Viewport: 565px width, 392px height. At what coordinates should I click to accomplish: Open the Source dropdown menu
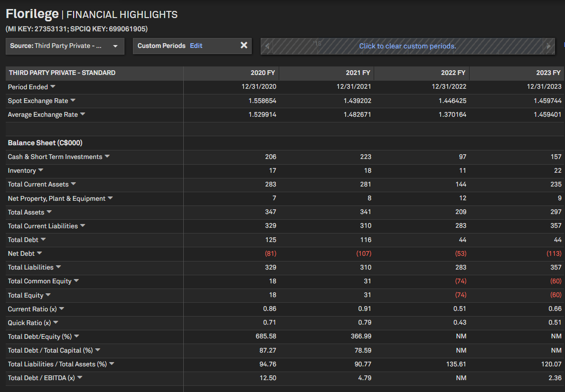coord(65,46)
